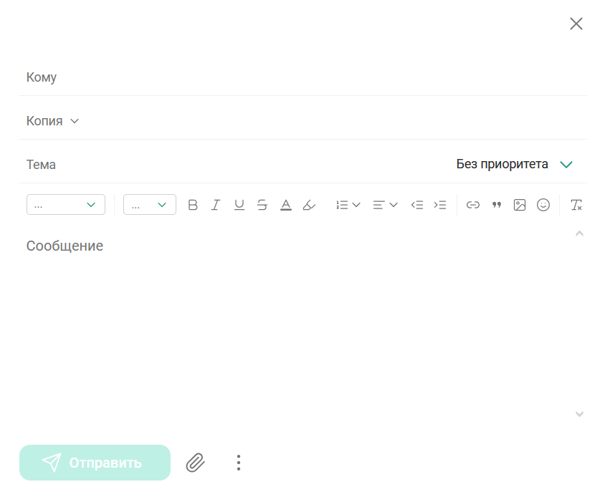Open the text color picker
The width and height of the screenshot is (605, 492).
(286, 205)
